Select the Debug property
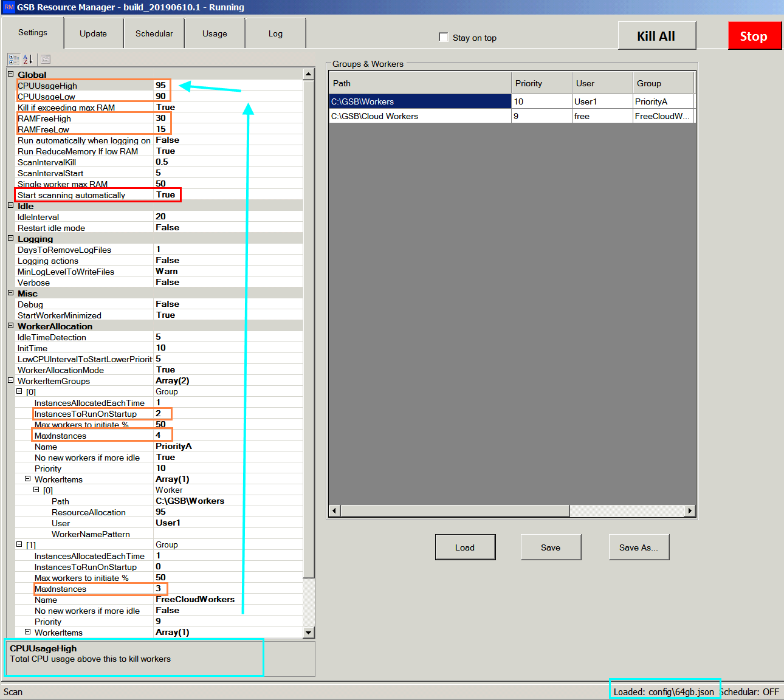This screenshot has height=700, width=784. pyautogui.click(x=159, y=304)
